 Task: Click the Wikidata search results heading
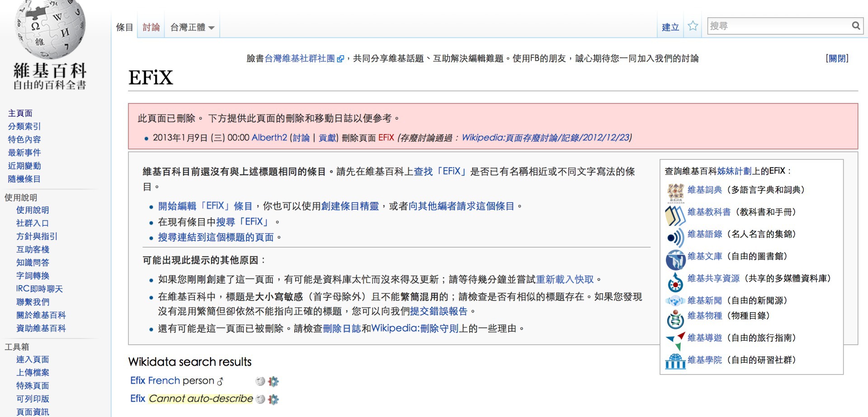pyautogui.click(x=190, y=361)
